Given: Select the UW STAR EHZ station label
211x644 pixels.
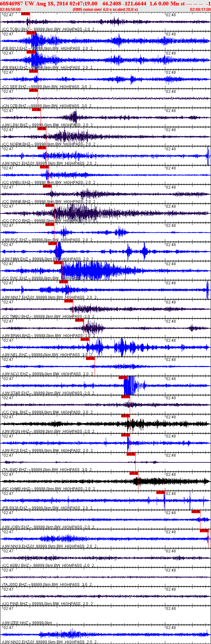Looking at the screenshot, I should click(16, 393).
